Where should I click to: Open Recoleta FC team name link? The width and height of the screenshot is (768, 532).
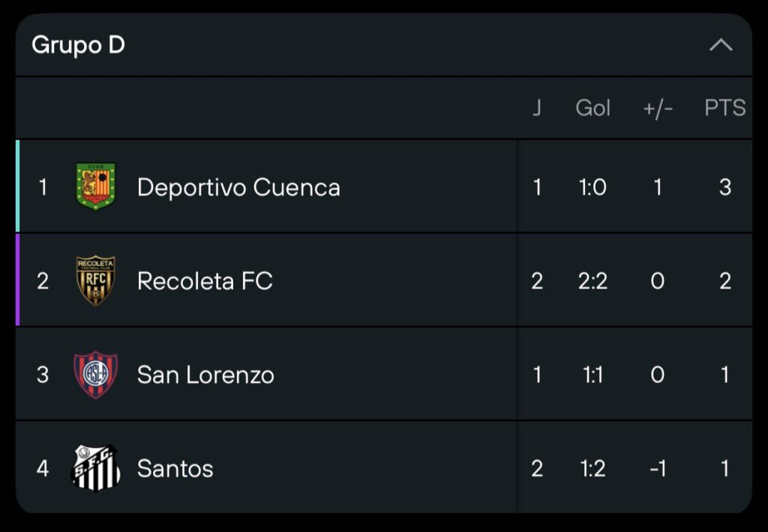tap(205, 281)
